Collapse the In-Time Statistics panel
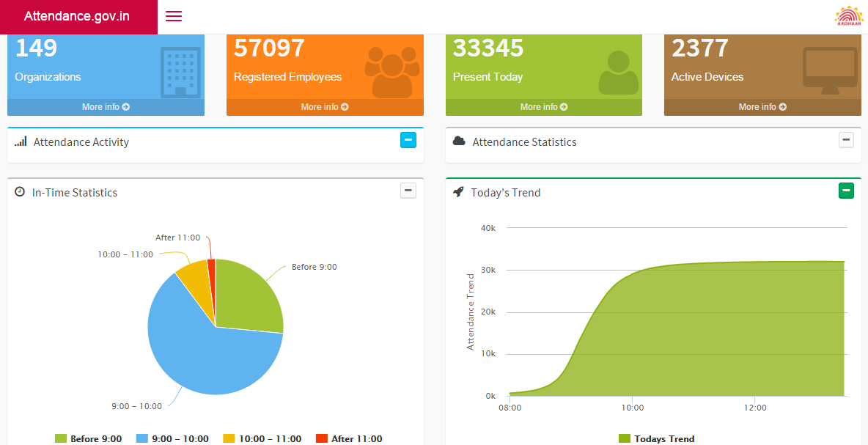 point(408,190)
